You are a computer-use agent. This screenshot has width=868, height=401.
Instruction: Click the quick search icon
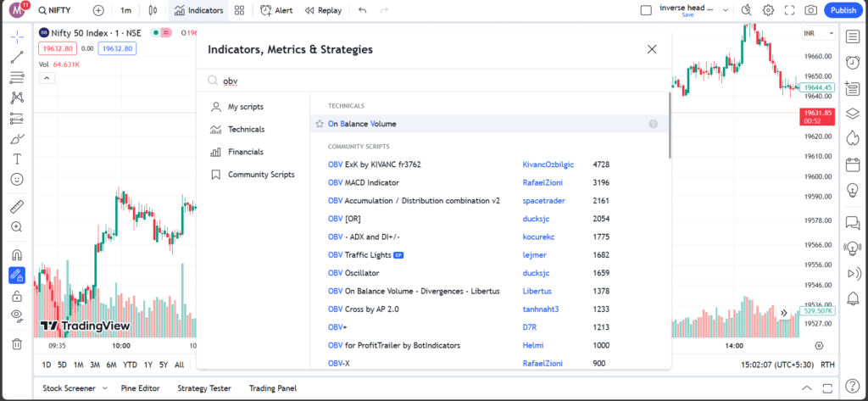[747, 10]
